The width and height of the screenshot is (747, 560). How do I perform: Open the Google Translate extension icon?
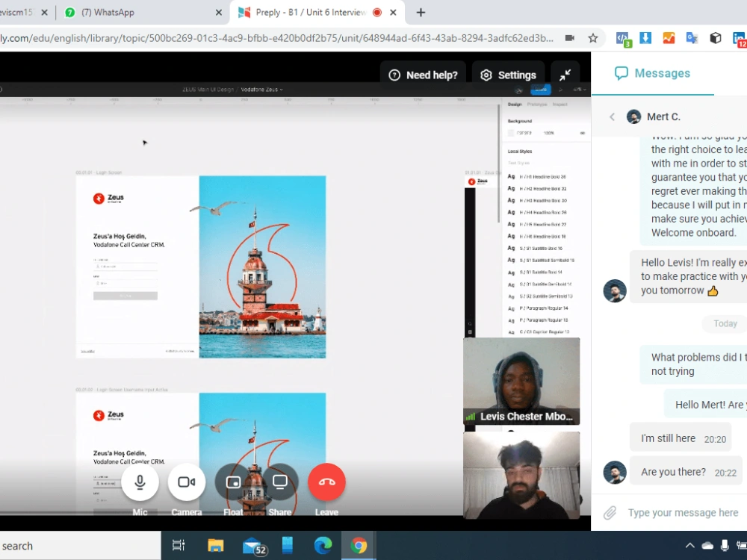(692, 38)
